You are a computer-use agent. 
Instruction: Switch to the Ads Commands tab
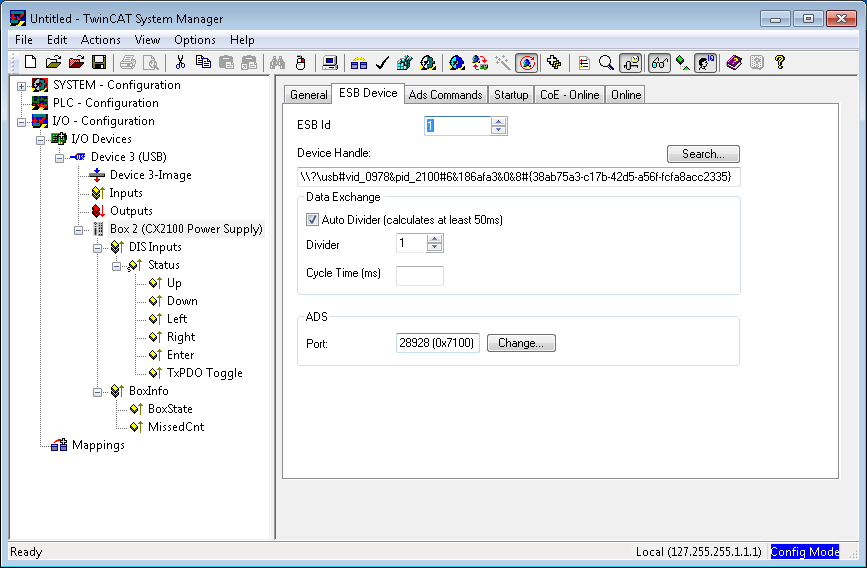446,95
